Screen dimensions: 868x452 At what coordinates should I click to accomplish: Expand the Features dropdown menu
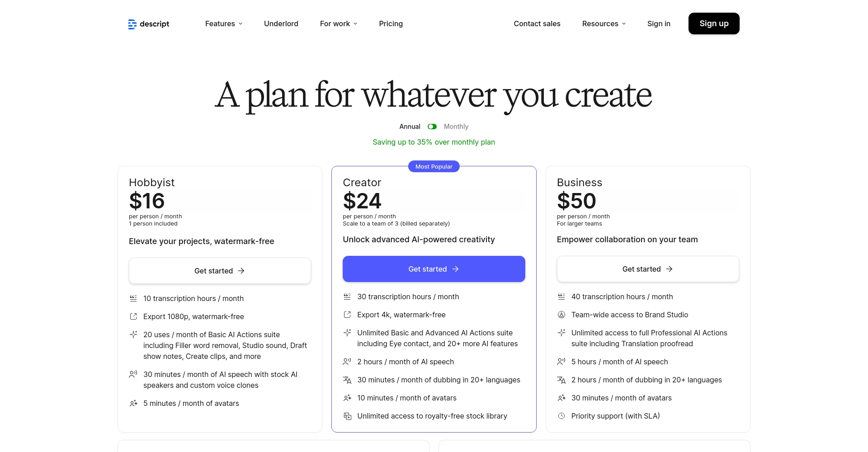[x=224, y=24]
